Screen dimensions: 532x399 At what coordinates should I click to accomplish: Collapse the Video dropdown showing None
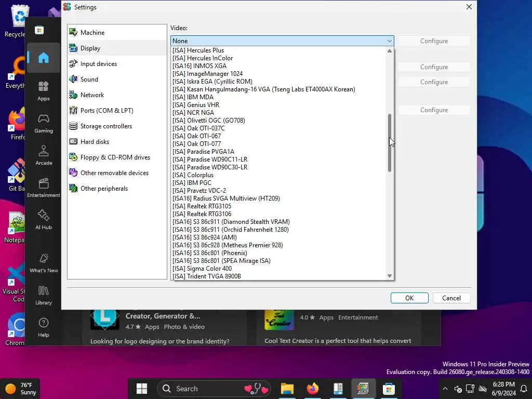click(282, 41)
